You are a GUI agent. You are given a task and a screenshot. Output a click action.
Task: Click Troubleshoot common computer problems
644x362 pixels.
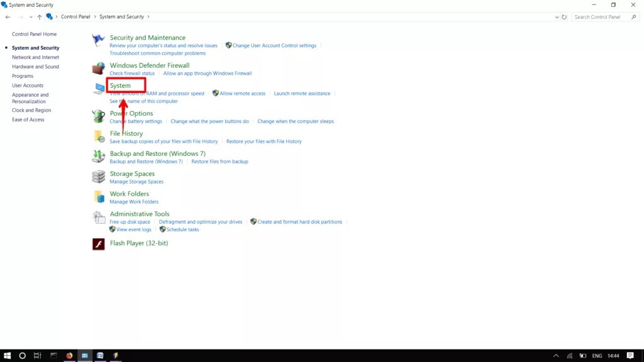pos(158,53)
